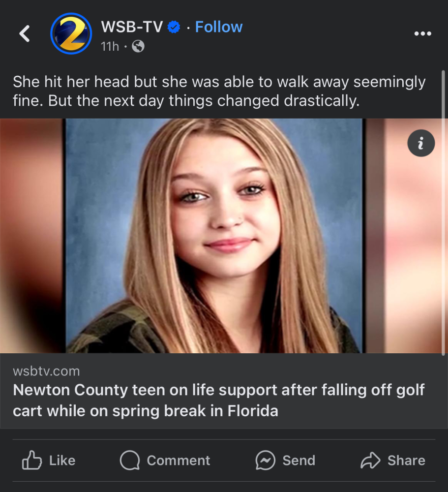Viewport: 448px width, 492px height.
Task: Open the three-dot post options menu
Action: coord(422,33)
